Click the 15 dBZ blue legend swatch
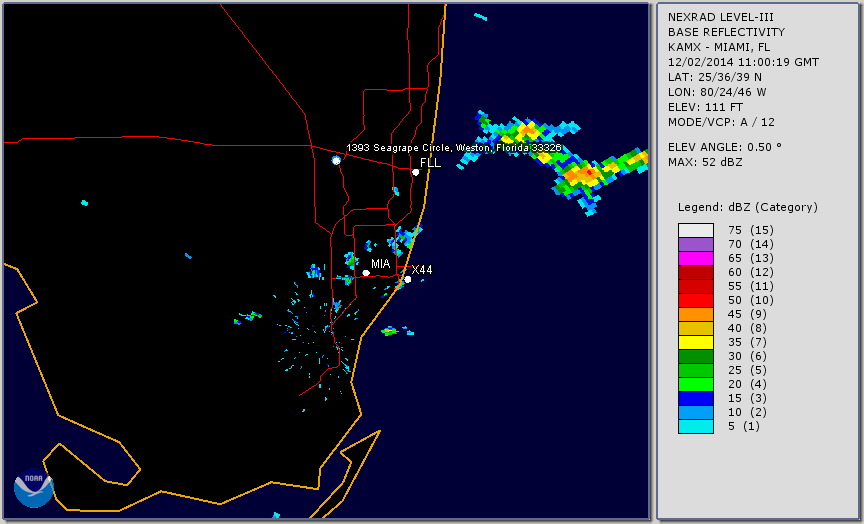Viewport: 864px width, 524px height. 696,398
